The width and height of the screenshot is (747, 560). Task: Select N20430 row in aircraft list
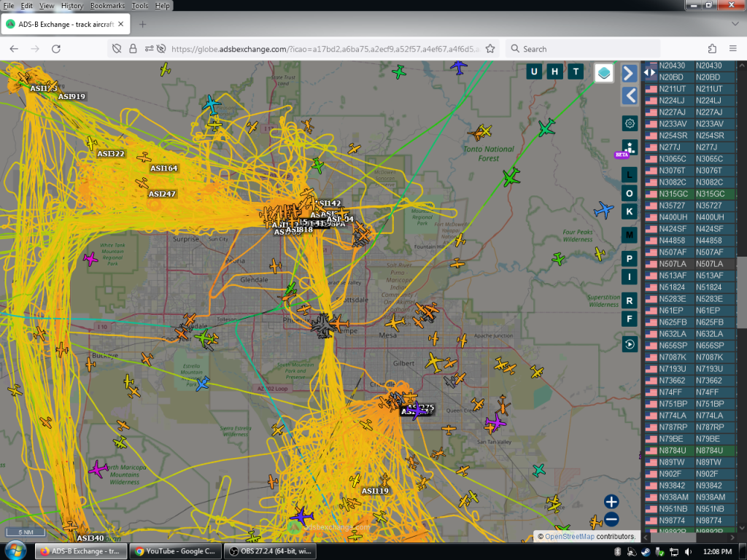[x=690, y=66]
